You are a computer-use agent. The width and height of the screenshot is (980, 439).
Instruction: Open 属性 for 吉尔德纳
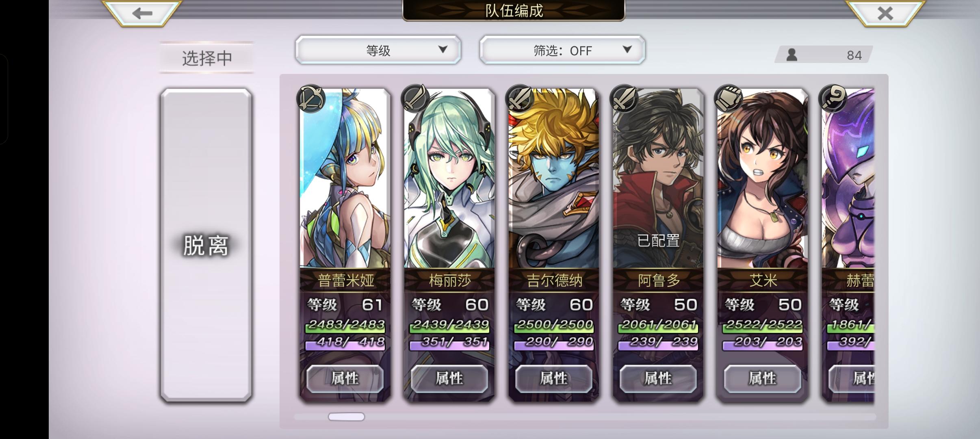coord(554,378)
